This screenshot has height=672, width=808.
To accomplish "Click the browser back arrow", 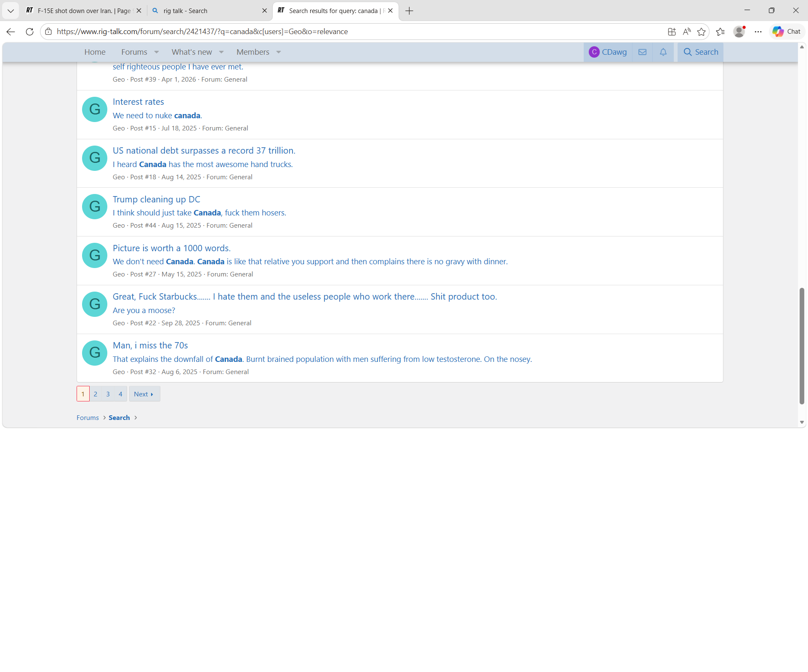I will pyautogui.click(x=11, y=32).
